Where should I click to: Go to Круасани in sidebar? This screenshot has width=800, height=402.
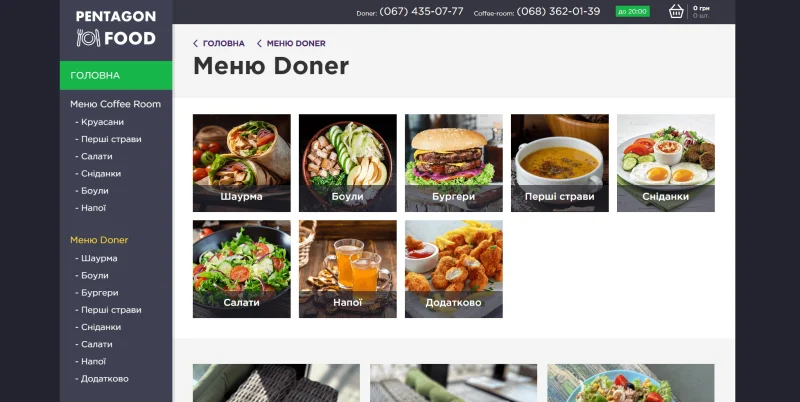coord(99,122)
